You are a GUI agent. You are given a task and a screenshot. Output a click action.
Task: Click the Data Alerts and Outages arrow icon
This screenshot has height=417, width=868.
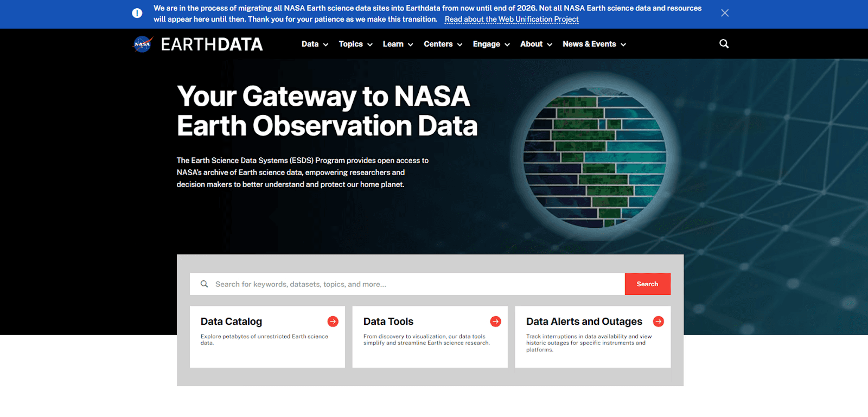[x=659, y=322]
